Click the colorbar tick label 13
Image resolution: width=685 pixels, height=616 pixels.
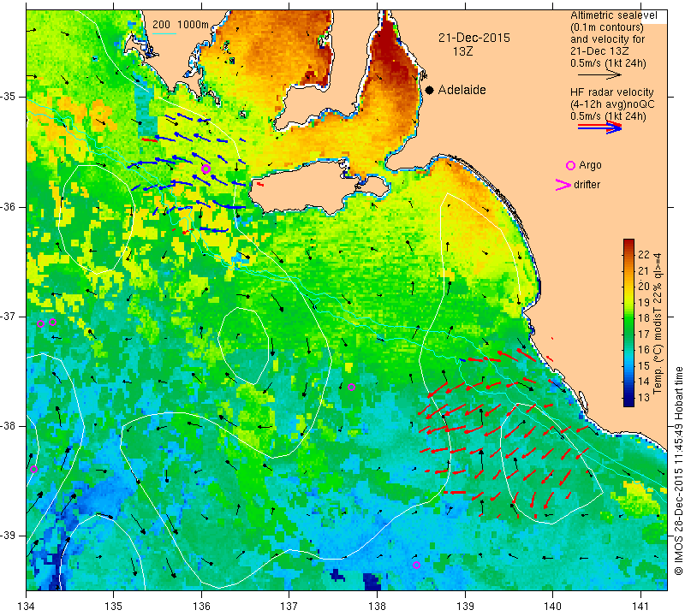(x=644, y=397)
